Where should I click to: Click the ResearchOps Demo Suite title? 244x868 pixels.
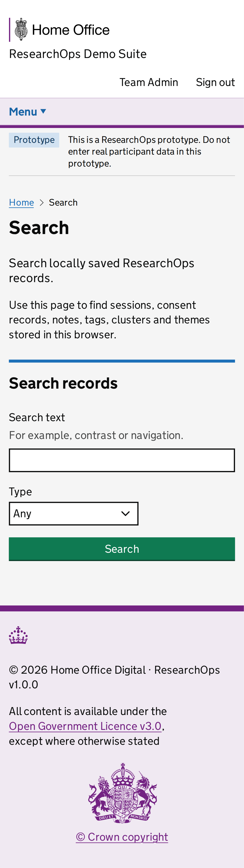click(78, 54)
